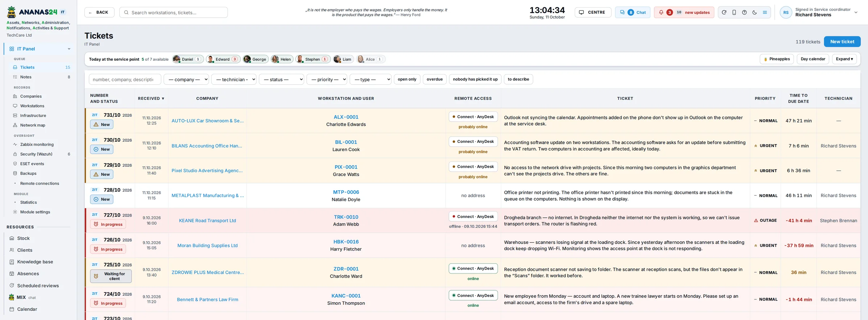Select technician Edward chip with avatar
Viewport: 868px width, 320px height.
[223, 59]
